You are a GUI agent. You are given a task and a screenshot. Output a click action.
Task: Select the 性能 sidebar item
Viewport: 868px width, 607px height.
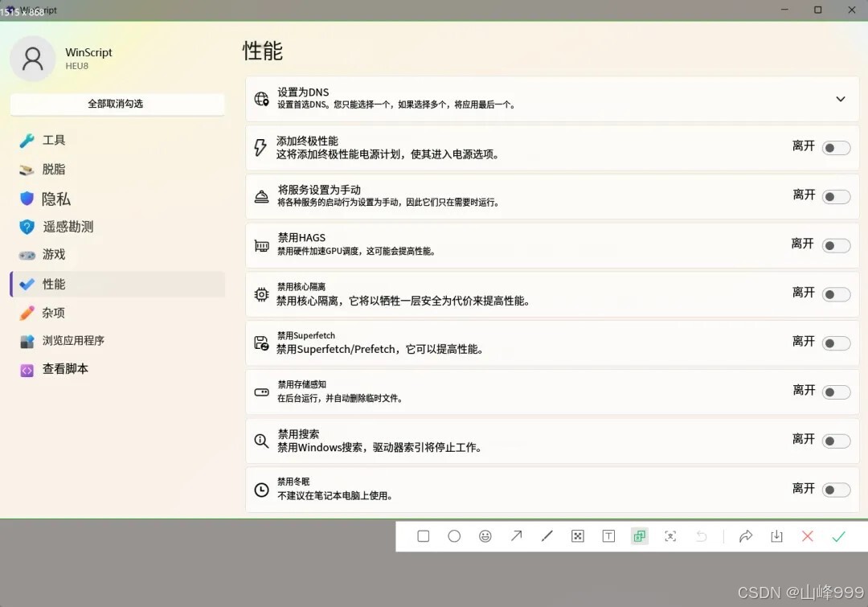117,284
